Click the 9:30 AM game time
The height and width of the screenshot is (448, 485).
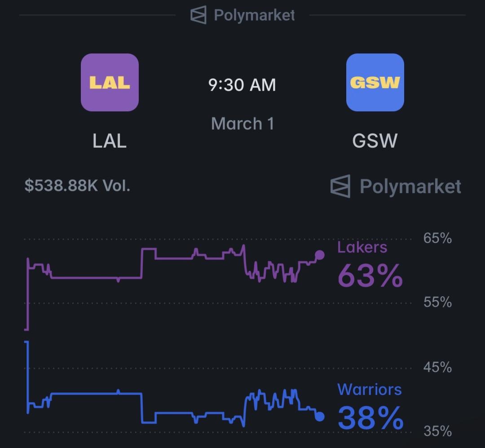(242, 85)
